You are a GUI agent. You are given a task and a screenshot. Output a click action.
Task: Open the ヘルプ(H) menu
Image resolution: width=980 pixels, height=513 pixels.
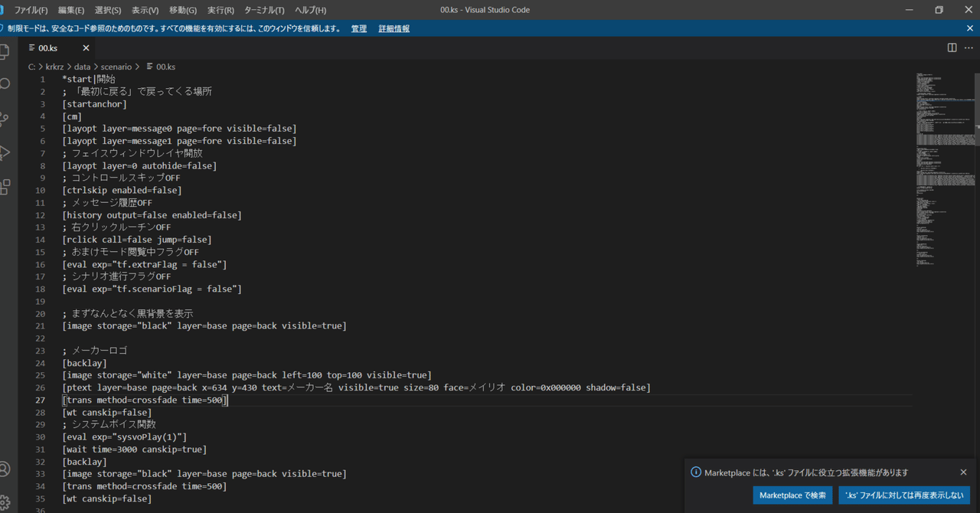310,10
